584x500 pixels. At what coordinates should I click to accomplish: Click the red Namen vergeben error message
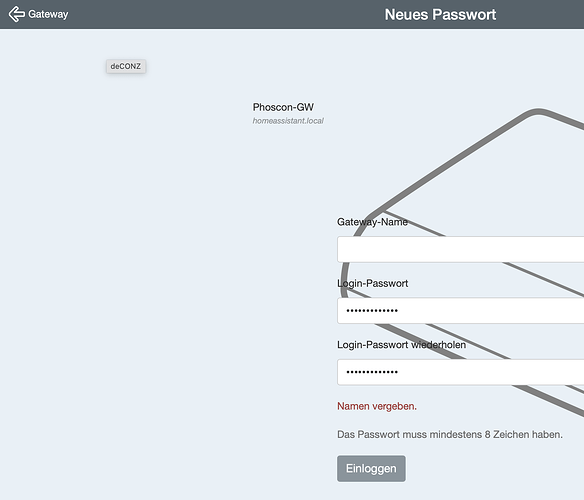point(377,406)
